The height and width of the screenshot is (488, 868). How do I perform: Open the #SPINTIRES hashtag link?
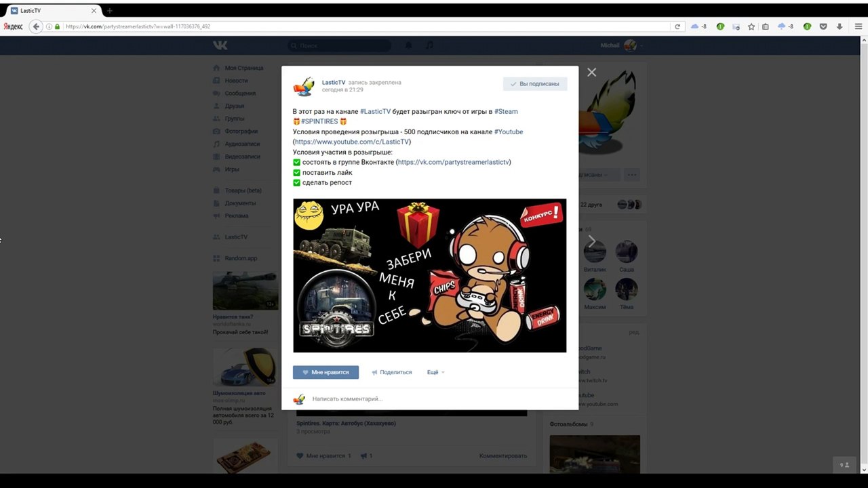pos(319,121)
